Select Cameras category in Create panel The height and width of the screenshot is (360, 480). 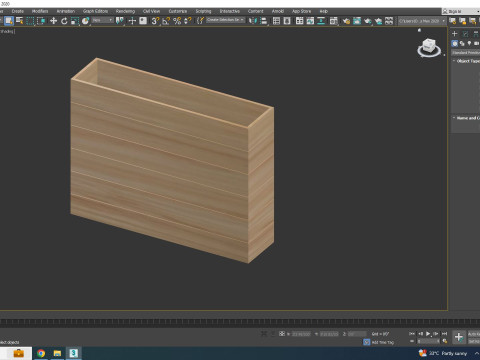476,44
